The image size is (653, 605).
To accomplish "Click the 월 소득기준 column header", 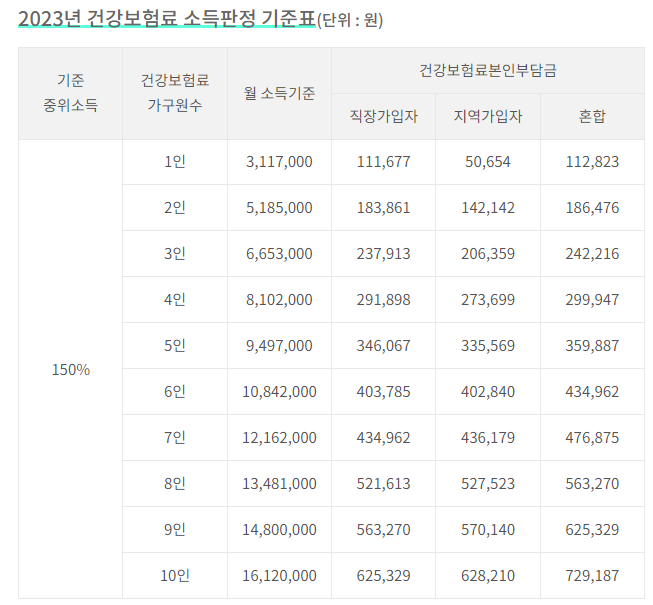I will pos(279,93).
